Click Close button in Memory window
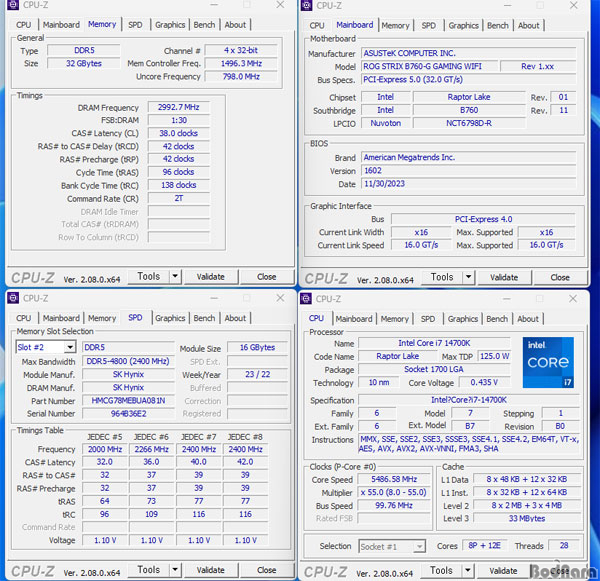Viewport: 600px width, 581px height. click(x=267, y=277)
